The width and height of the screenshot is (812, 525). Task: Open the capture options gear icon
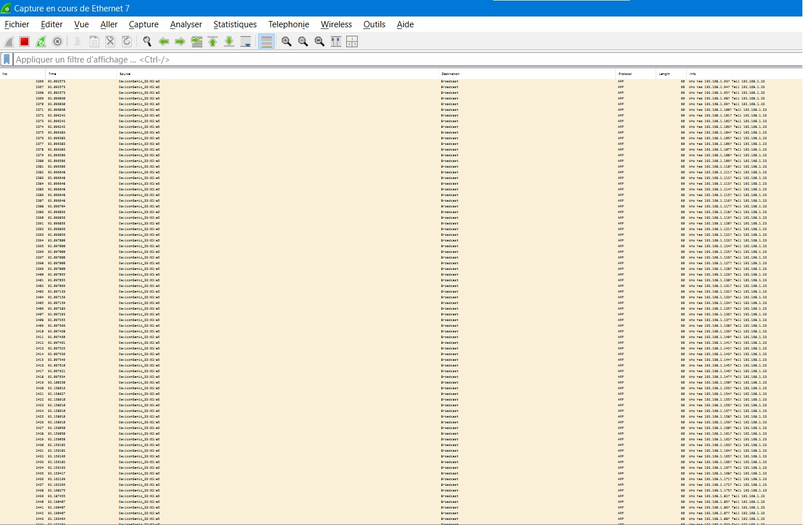pyautogui.click(x=57, y=41)
